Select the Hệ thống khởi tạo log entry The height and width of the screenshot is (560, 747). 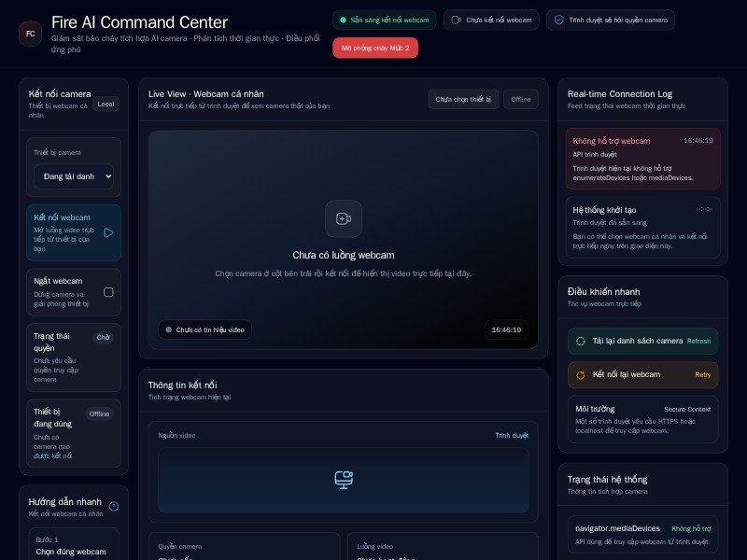pos(642,227)
